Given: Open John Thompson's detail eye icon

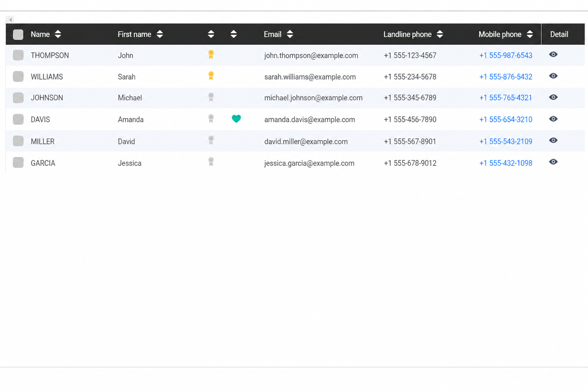Looking at the screenshot, I should coord(553,54).
